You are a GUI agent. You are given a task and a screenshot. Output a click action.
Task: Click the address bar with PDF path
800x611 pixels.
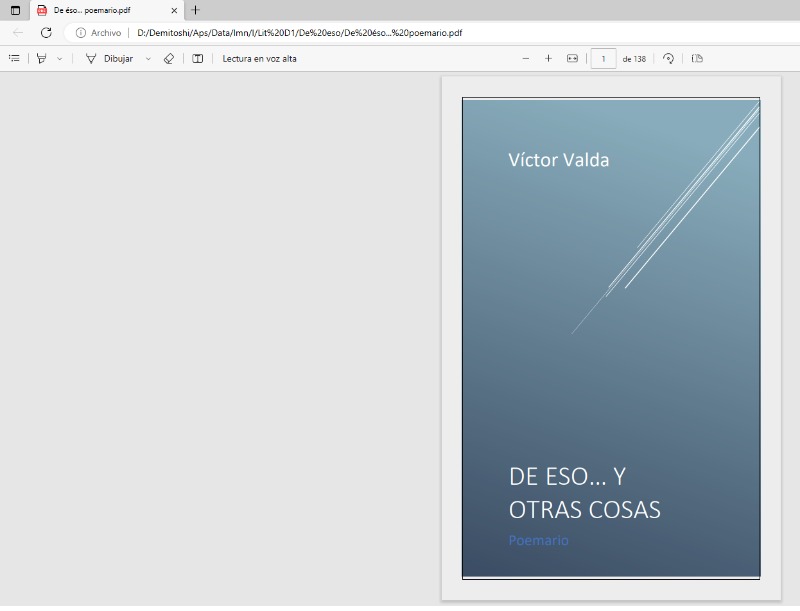pos(299,33)
